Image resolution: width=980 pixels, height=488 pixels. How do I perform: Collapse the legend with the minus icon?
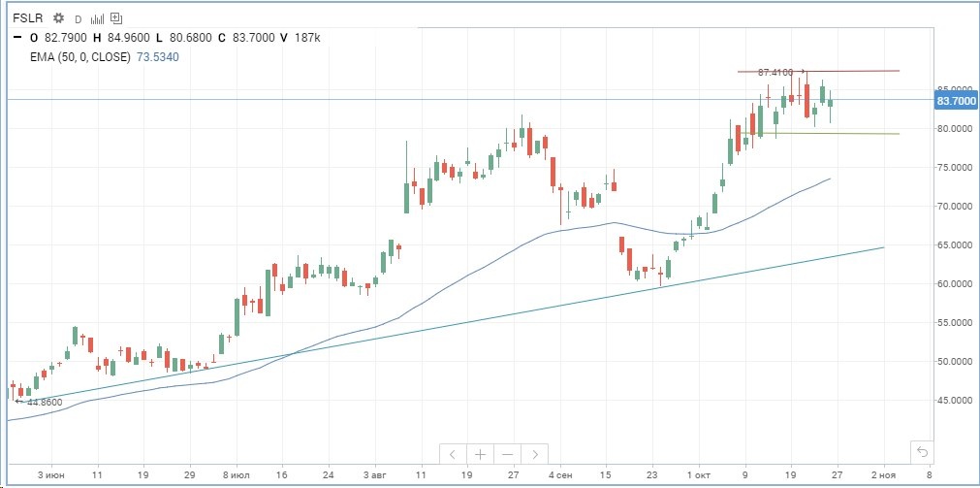17,38
